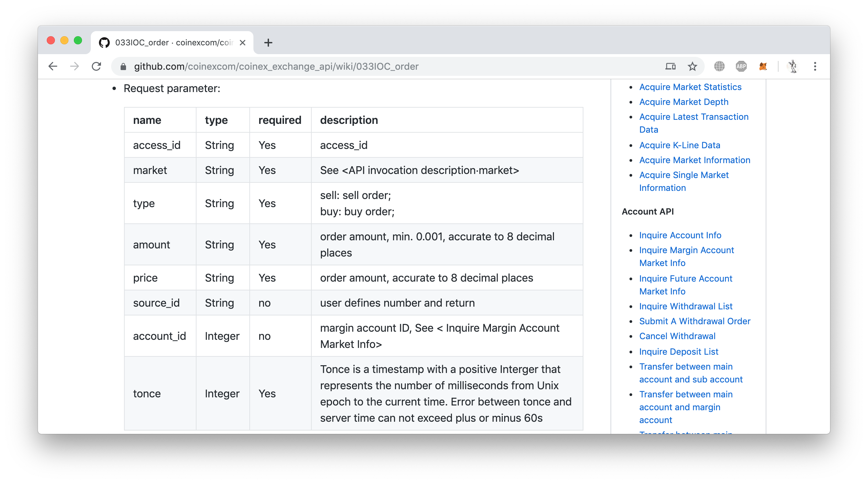The image size is (868, 484).
Task: Reload the current page
Action: [x=96, y=66]
